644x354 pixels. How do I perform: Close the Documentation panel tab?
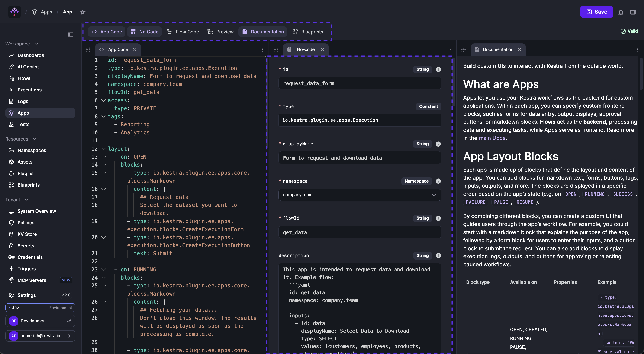519,49
